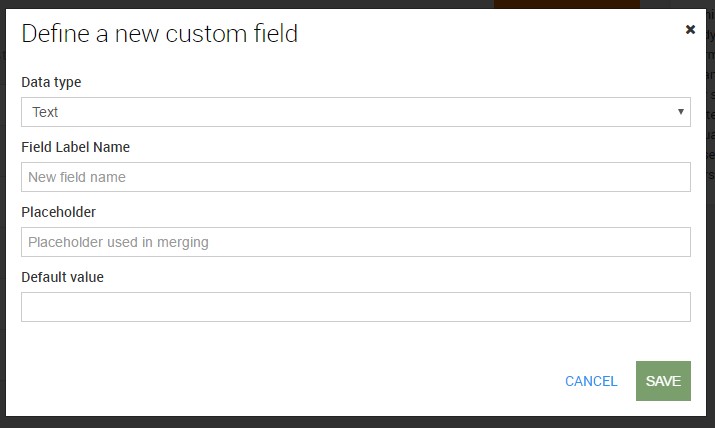Select the Text value in Data type
The image size is (715, 428).
(45, 112)
